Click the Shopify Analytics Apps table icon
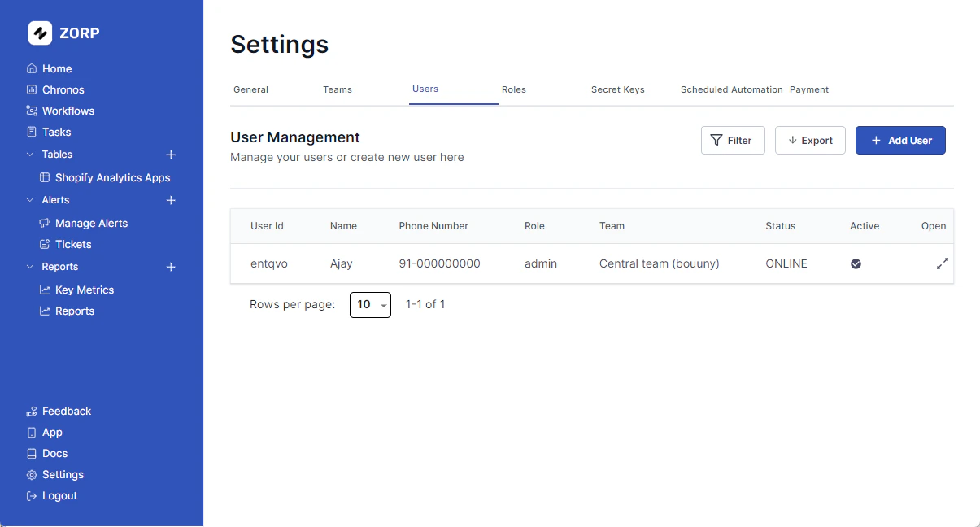This screenshot has height=527, width=980. 43,177
